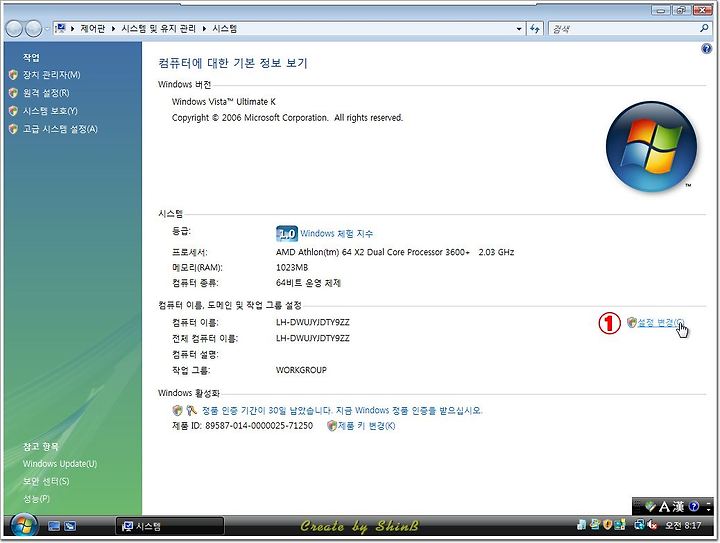Open the 정품 인증 activation link
Viewport: 720px width, 543px height.
(342, 410)
